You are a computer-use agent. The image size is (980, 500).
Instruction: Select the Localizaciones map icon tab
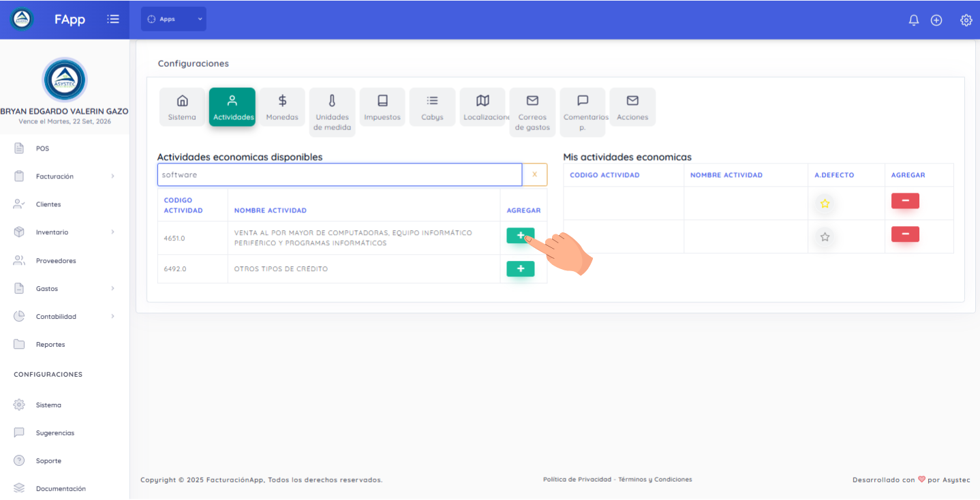pyautogui.click(x=483, y=107)
